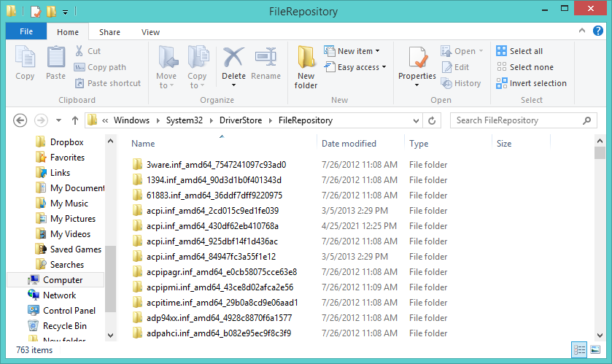
Task: Switch to the Share ribbon tab
Action: (x=109, y=32)
